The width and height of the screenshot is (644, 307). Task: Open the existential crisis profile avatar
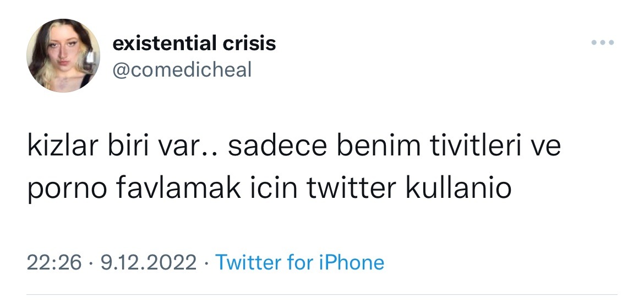point(63,56)
